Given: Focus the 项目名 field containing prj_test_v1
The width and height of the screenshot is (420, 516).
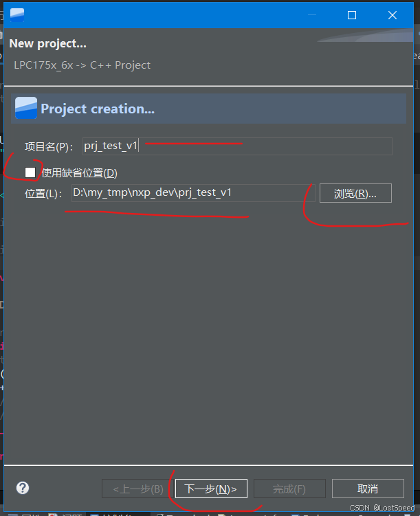Looking at the screenshot, I should (237, 146).
